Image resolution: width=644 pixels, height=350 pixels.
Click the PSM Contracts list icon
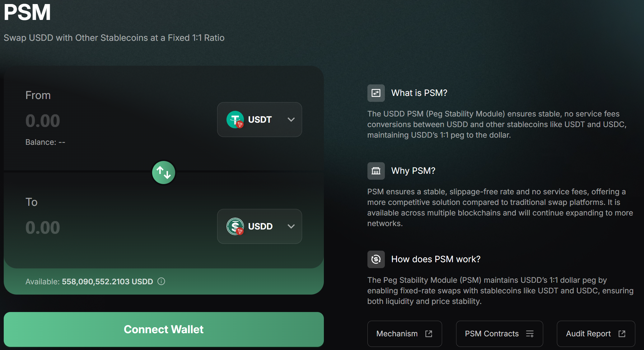coord(530,334)
